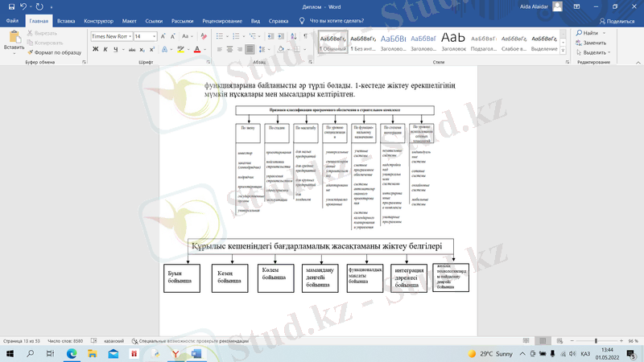Decrease paragraph indent

270,36
